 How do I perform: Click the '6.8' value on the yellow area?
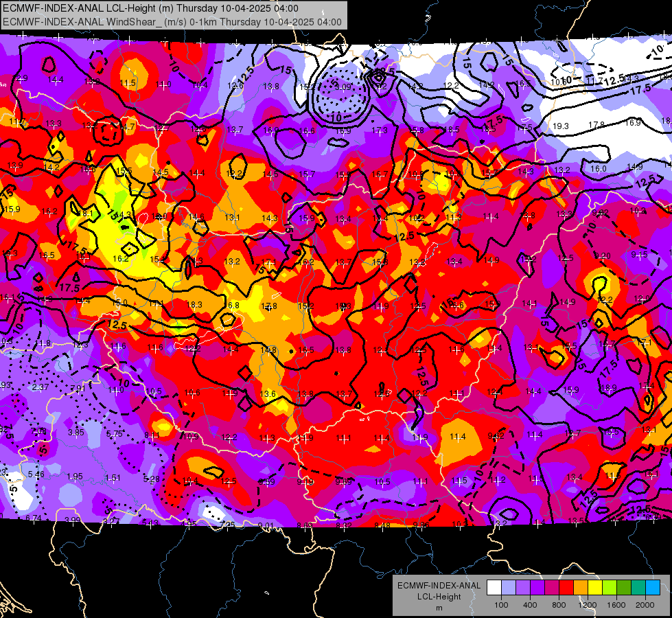[x=233, y=306]
